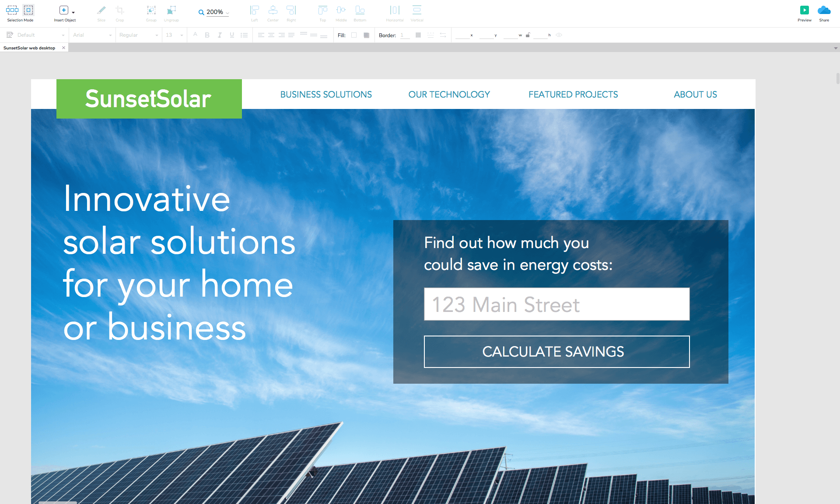Click the border arrows swap icon

pyautogui.click(x=443, y=35)
